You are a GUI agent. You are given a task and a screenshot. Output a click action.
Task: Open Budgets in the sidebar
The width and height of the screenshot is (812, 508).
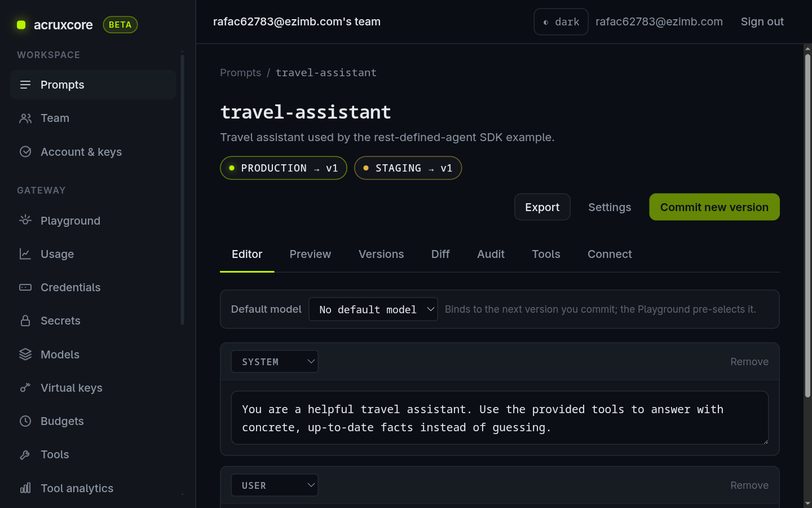(93, 421)
